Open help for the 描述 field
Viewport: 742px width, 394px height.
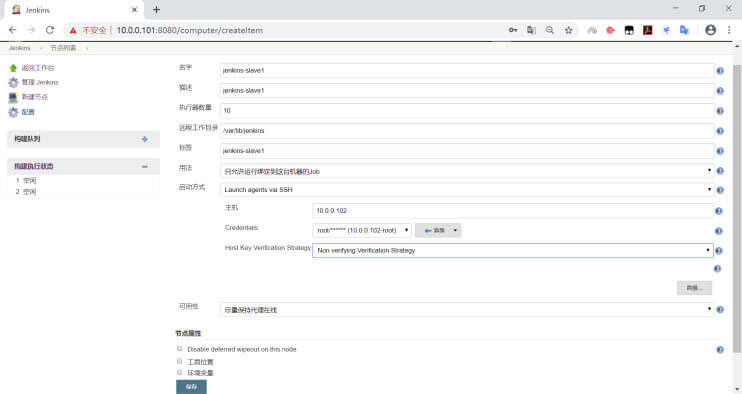(720, 91)
